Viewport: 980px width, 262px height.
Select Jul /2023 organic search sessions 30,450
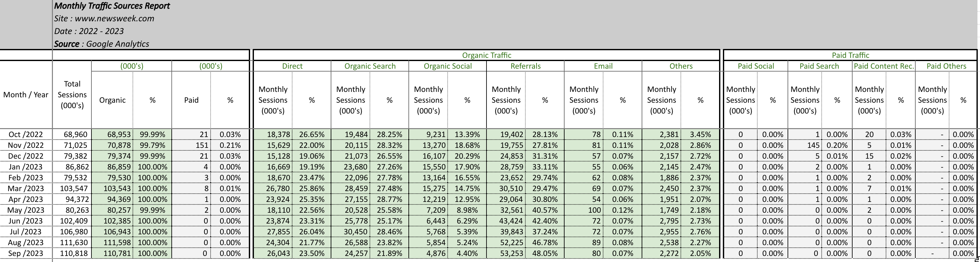point(356,231)
